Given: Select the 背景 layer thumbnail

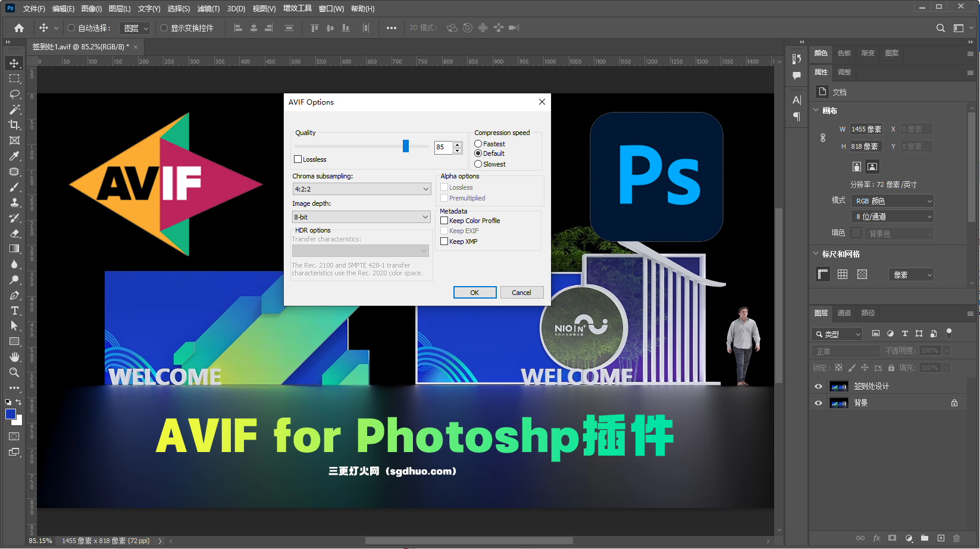Looking at the screenshot, I should pos(839,403).
